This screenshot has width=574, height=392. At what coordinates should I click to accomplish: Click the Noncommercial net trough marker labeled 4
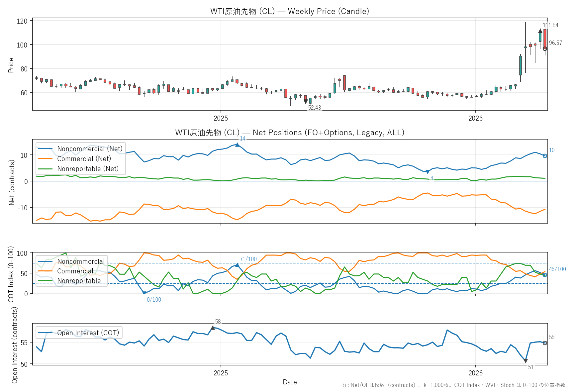coord(428,172)
